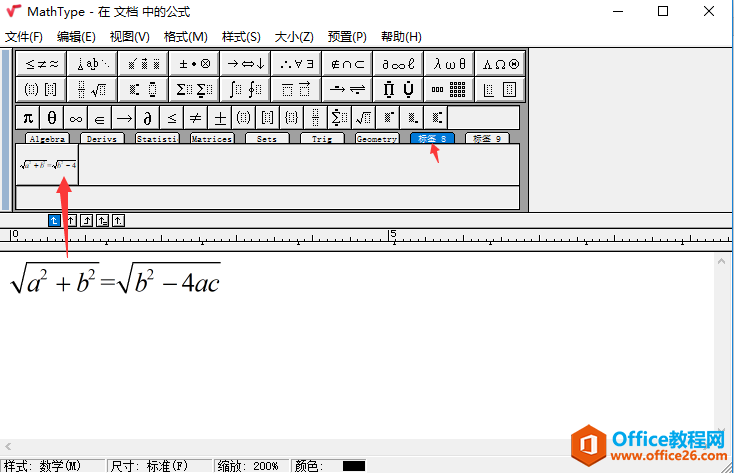
Task: Open the spaces and ellipses palette
Action: [x=92, y=64]
